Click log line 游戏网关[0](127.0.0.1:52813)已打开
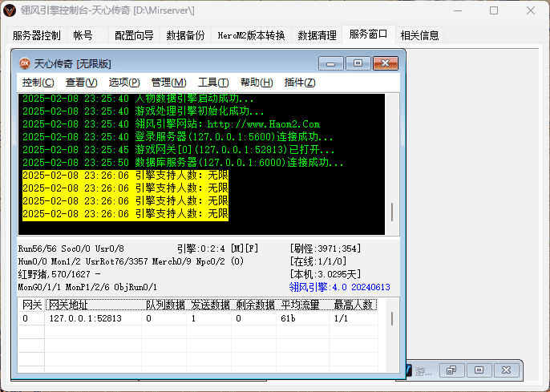The image size is (550, 392). pos(179,150)
